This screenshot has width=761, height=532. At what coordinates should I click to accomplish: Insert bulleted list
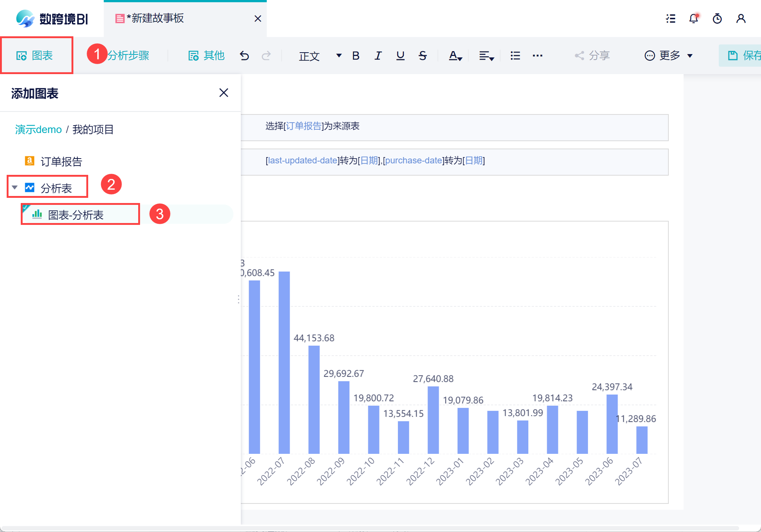point(515,56)
